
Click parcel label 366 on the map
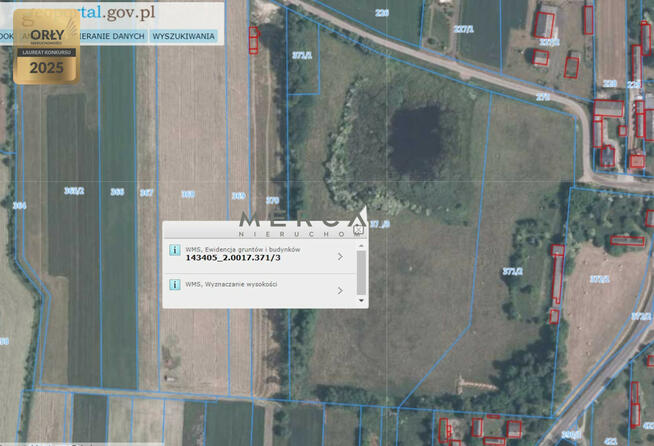[x=117, y=192]
